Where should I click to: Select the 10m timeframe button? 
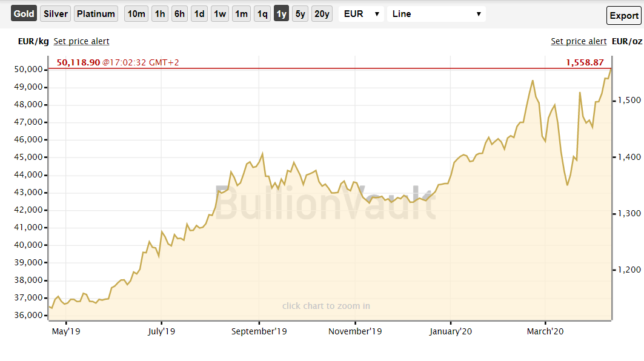click(x=136, y=13)
